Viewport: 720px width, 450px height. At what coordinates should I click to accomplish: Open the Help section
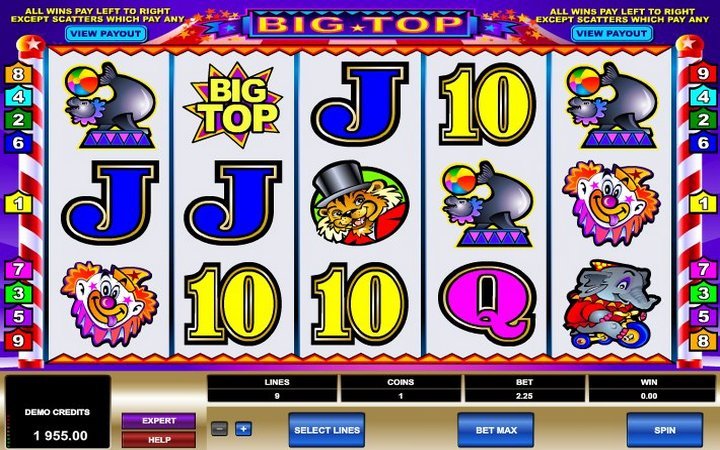point(159,439)
